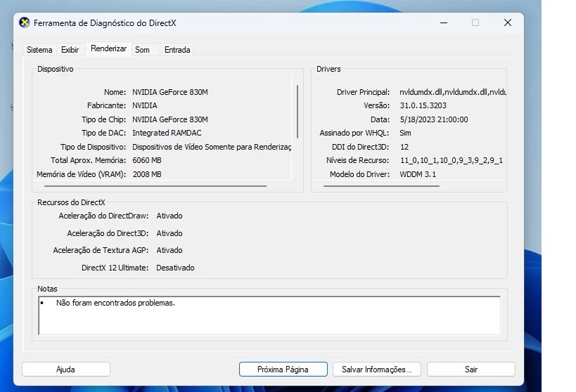
Task: Click the Modelo do Driver label
Action: (359, 174)
